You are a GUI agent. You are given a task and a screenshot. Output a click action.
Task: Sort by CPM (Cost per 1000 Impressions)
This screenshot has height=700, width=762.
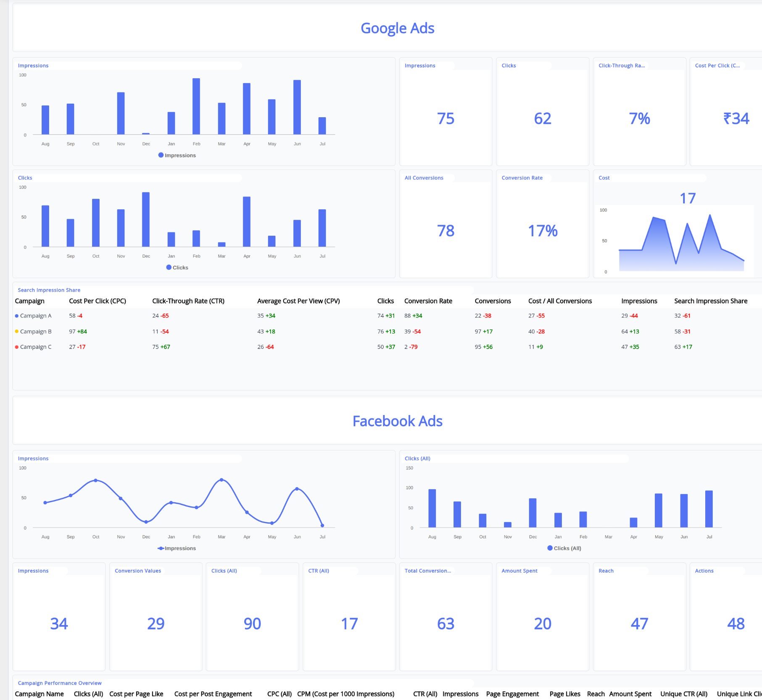pos(345,694)
